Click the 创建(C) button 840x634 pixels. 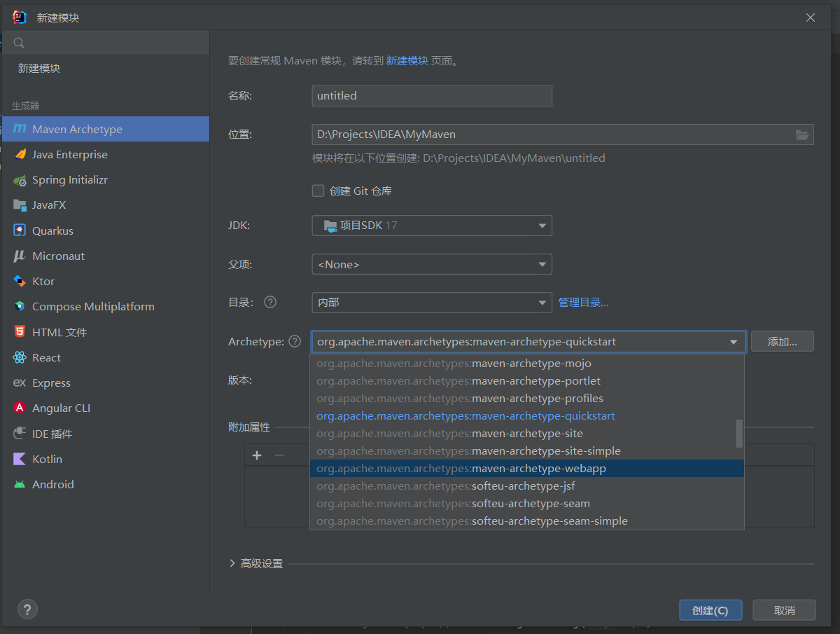tap(710, 610)
